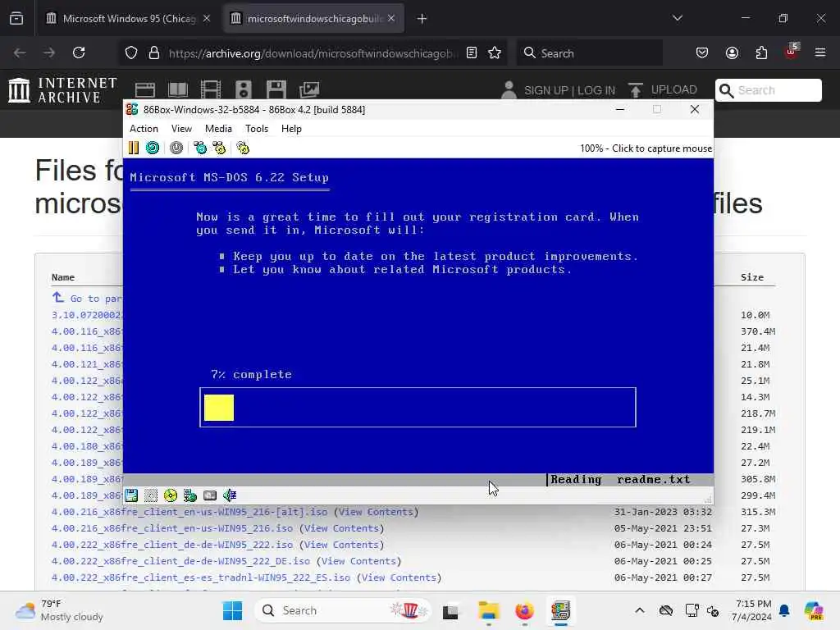View Contents of WIN95_216-[alt].iso

376,512
